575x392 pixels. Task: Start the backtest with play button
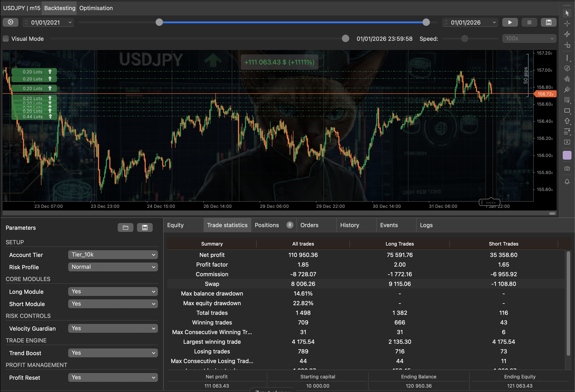click(510, 22)
